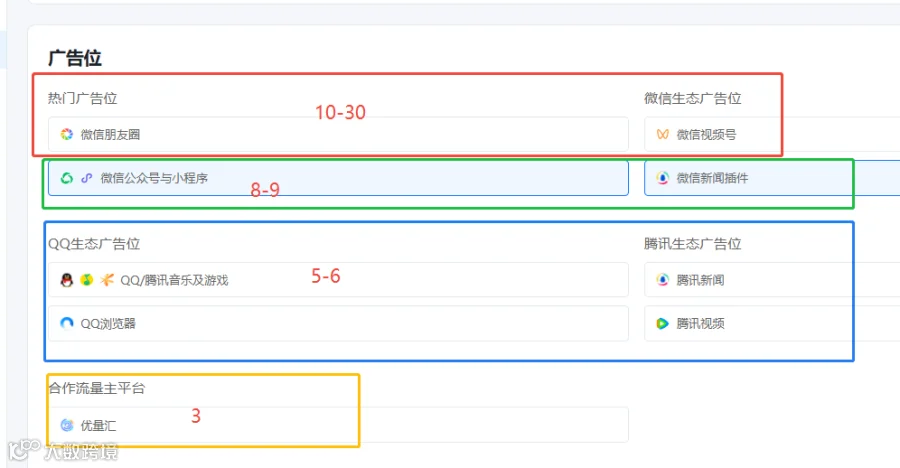The image size is (900, 468).
Task: Click the 微信生态广告位 group label
Action: (693, 98)
